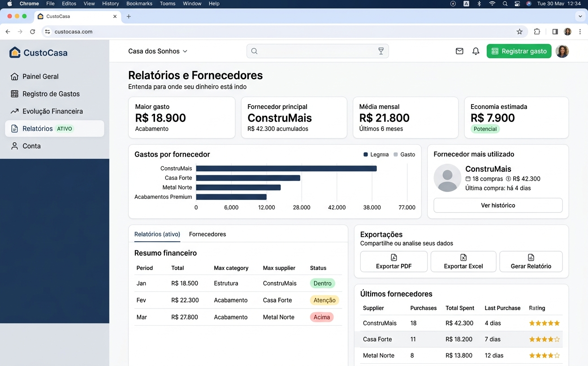Click the Dentro status badge
This screenshot has width=588, height=366.
coord(323,283)
